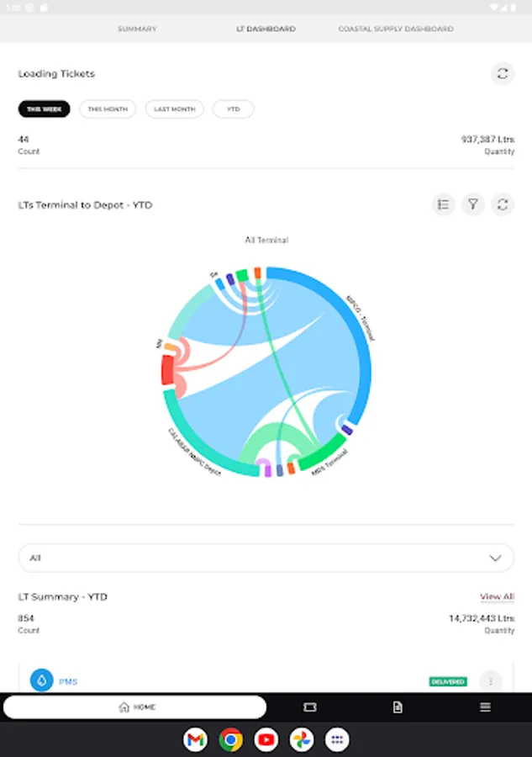The width and height of the screenshot is (532, 757).
Task: Tap the PMS droplet product icon
Action: (42, 680)
